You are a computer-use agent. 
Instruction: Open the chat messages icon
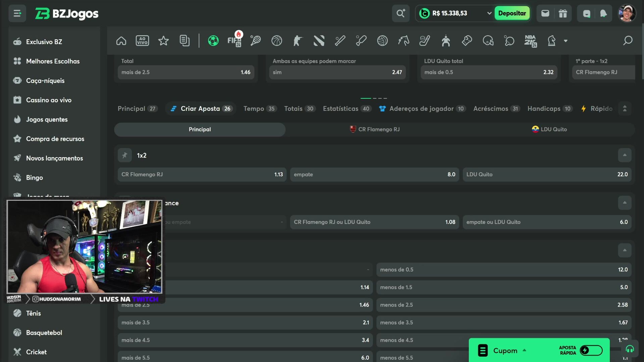pos(586,13)
